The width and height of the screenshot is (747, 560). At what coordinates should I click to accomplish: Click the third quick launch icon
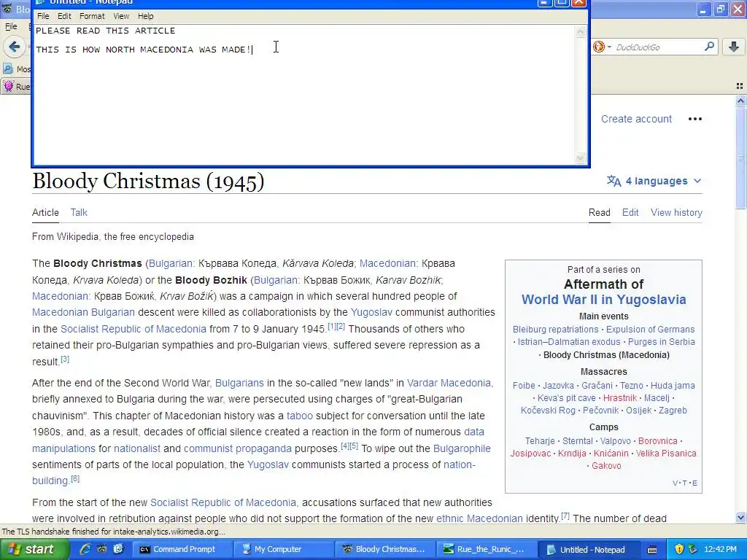(x=118, y=549)
